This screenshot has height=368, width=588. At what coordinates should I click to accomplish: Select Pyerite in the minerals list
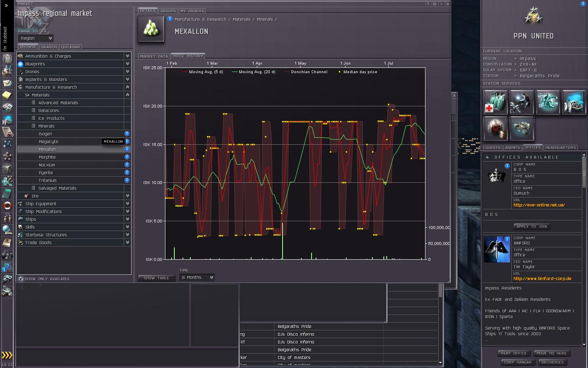pyautogui.click(x=46, y=173)
